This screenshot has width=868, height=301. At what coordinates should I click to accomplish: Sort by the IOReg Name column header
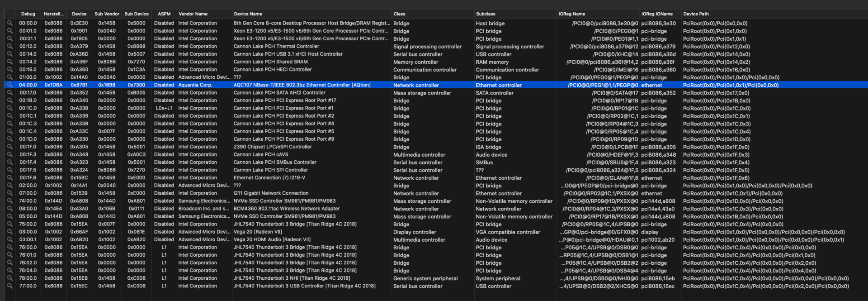tap(571, 14)
